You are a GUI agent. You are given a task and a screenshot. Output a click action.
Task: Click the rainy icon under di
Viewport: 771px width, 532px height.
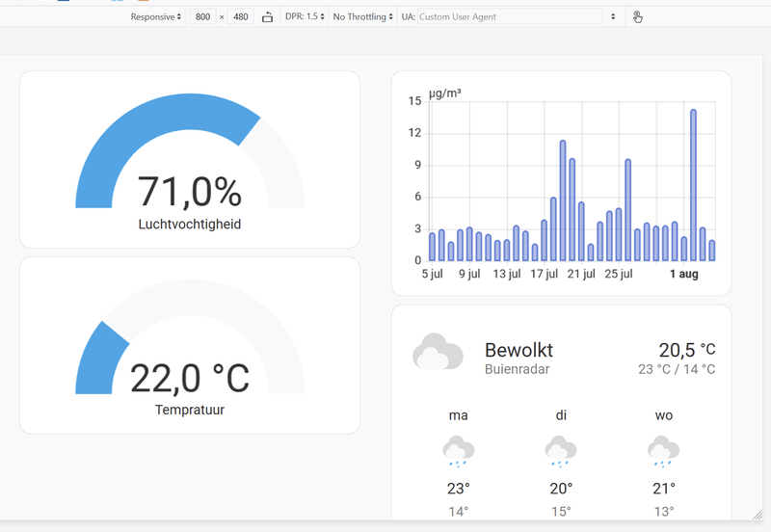click(x=561, y=451)
